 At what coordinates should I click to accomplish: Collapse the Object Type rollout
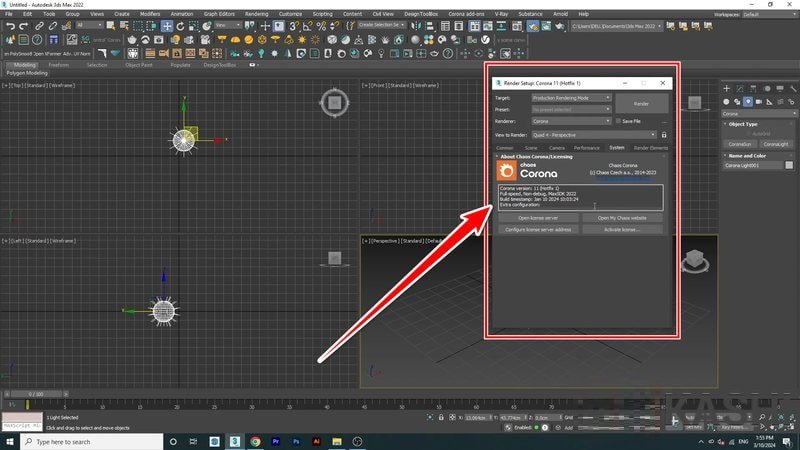pos(743,124)
